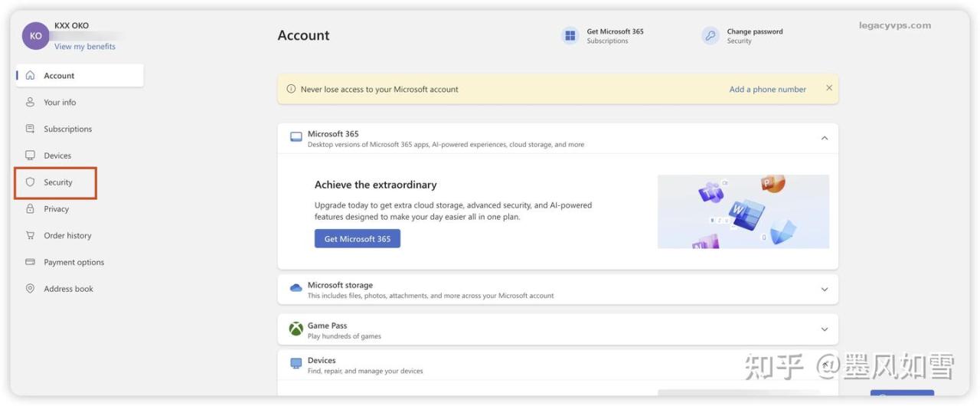Click the Microsoft 365 apps promotional image
980x406 pixels.
(743, 211)
